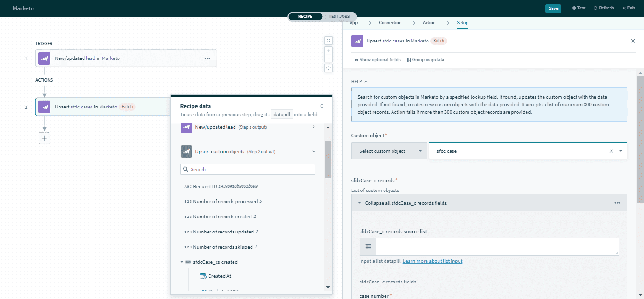The image size is (644, 299).
Task: Click the Search field in Recipe data panel
Action: click(x=248, y=169)
